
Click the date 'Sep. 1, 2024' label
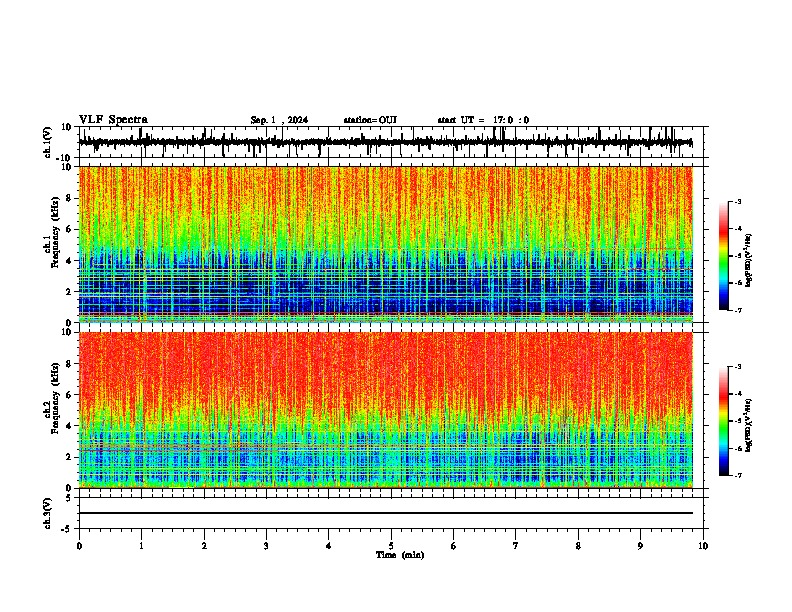pyautogui.click(x=279, y=120)
